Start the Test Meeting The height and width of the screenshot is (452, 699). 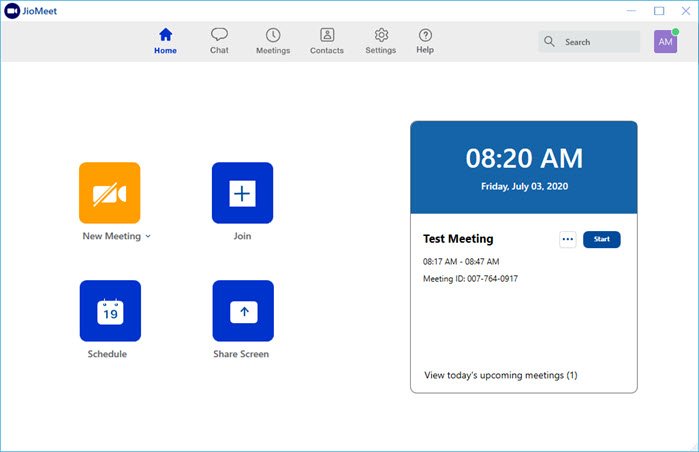[x=602, y=239]
